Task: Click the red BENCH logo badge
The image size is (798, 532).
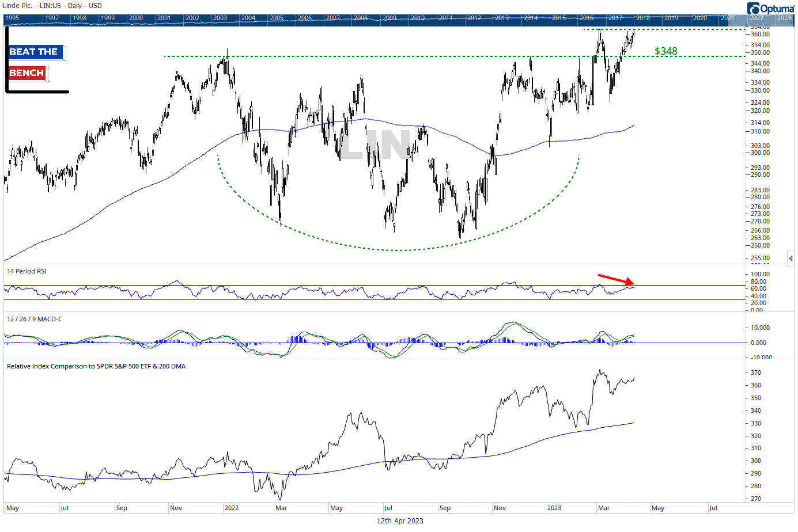Action: (x=27, y=73)
